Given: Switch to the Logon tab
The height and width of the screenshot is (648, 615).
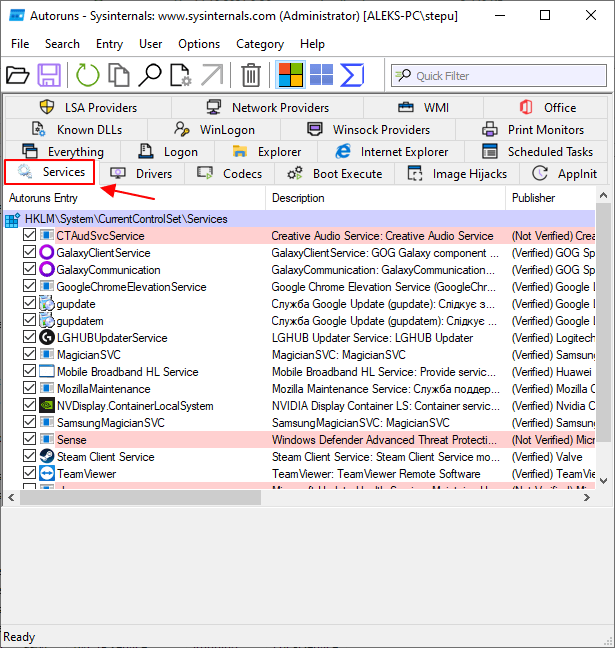Looking at the screenshot, I should pos(167,152).
